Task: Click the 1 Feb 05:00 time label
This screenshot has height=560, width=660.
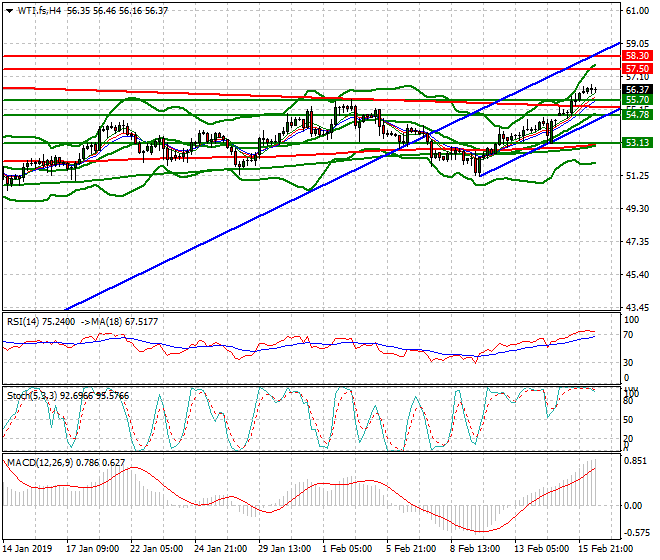Action: [347, 549]
